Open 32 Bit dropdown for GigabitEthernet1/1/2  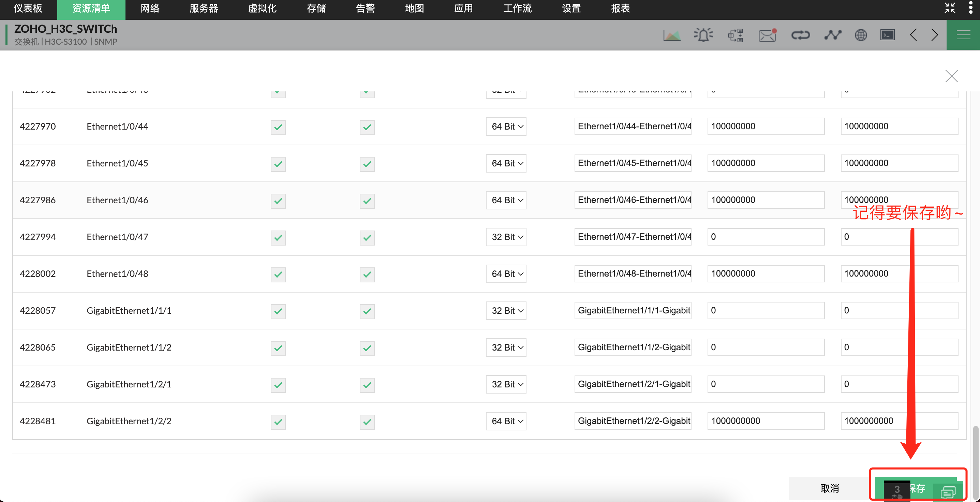click(x=506, y=348)
